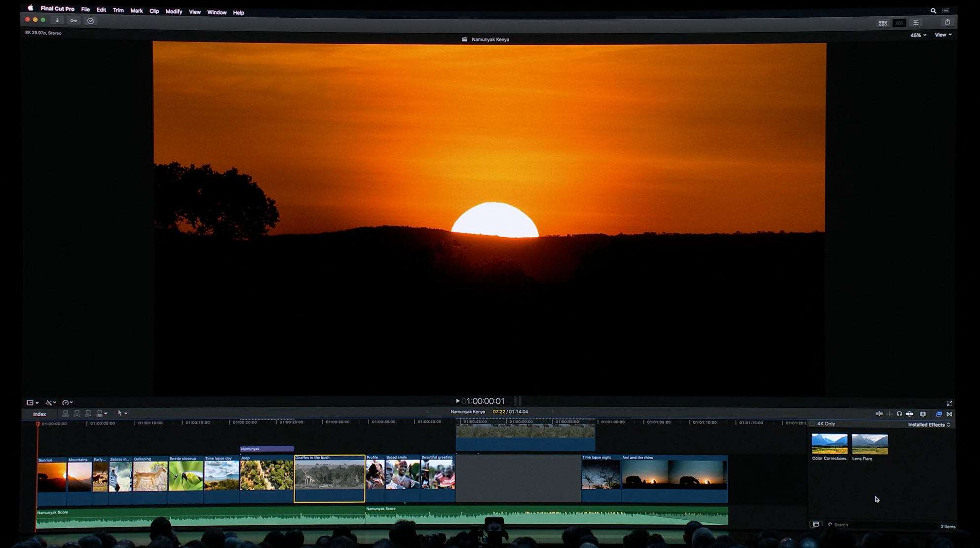Select the Lens Flare effect thumbnail
980x548 pixels.
pyautogui.click(x=869, y=444)
